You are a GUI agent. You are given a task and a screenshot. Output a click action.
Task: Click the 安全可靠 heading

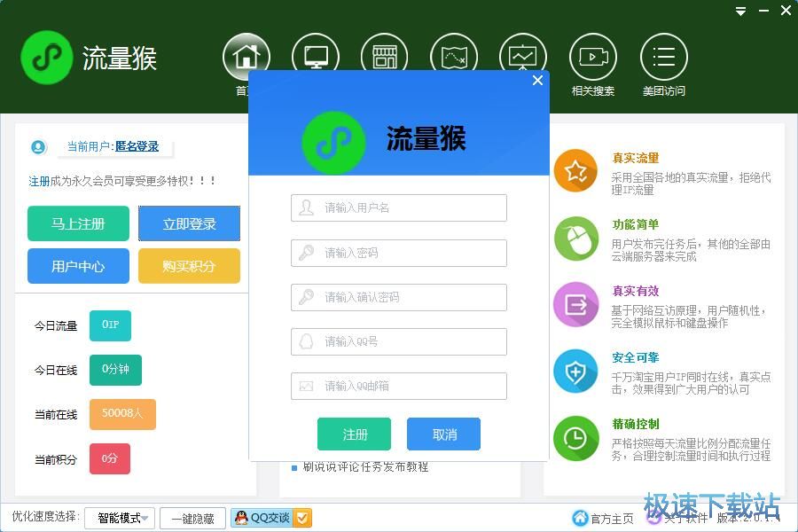[x=636, y=357]
